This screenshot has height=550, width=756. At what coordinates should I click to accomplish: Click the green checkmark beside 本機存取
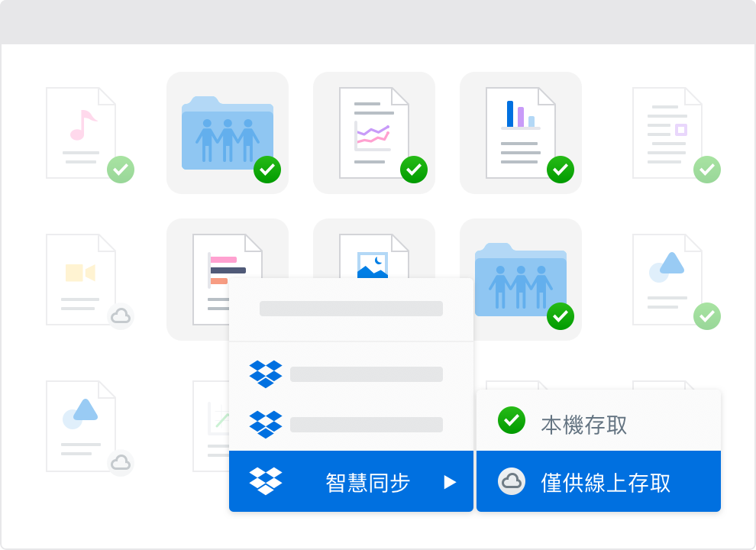pyautogui.click(x=511, y=420)
